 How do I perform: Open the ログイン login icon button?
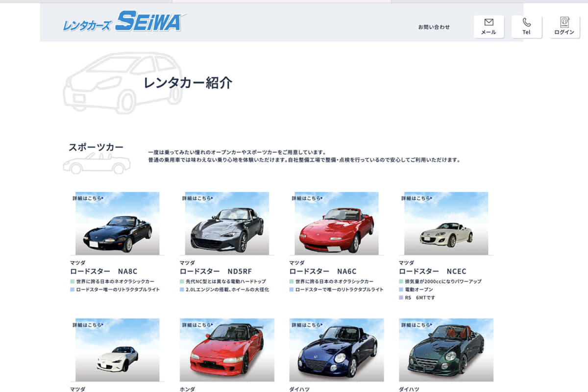(x=564, y=26)
